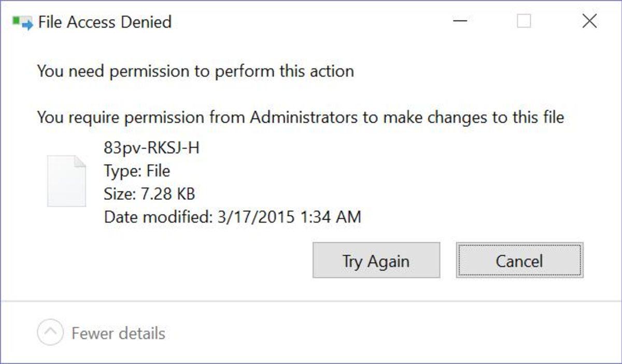
Task: Click the Type: File line
Action: [x=137, y=171]
